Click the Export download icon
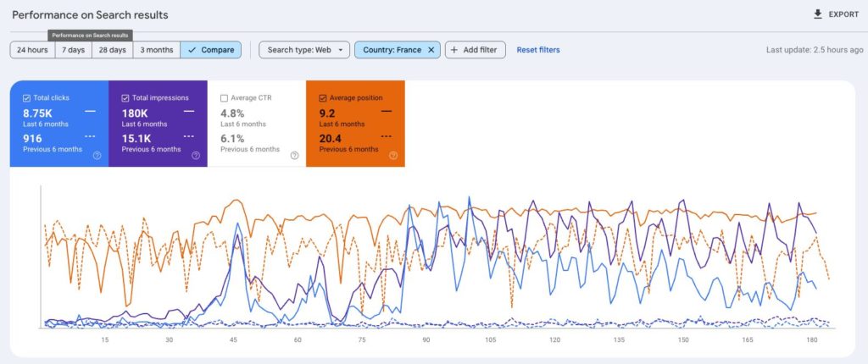This screenshot has width=868, height=364. click(x=818, y=14)
